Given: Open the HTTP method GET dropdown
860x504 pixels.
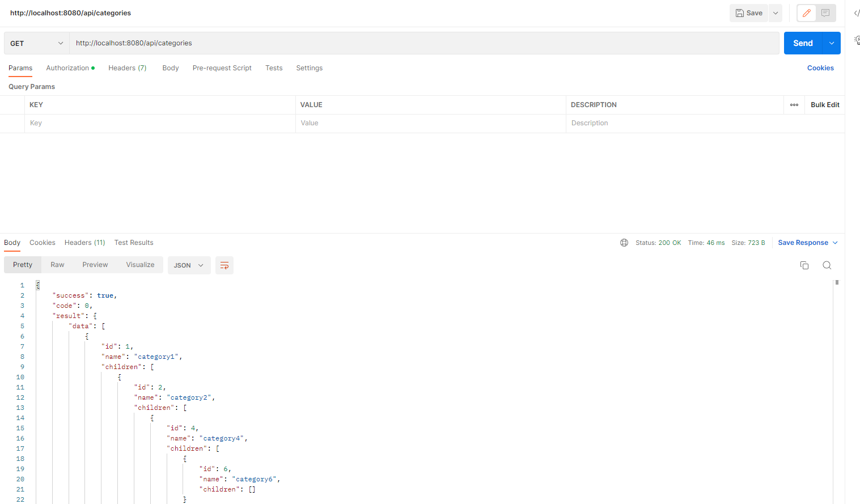Looking at the screenshot, I should point(37,43).
